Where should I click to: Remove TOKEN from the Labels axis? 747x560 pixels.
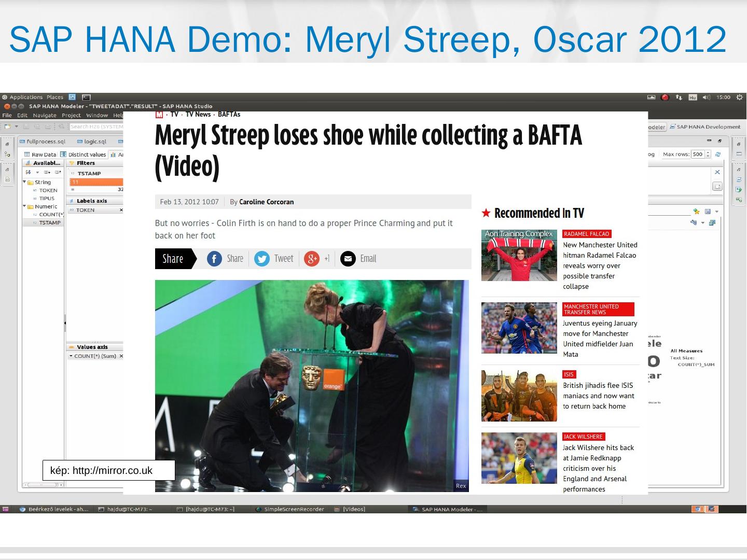click(121, 210)
